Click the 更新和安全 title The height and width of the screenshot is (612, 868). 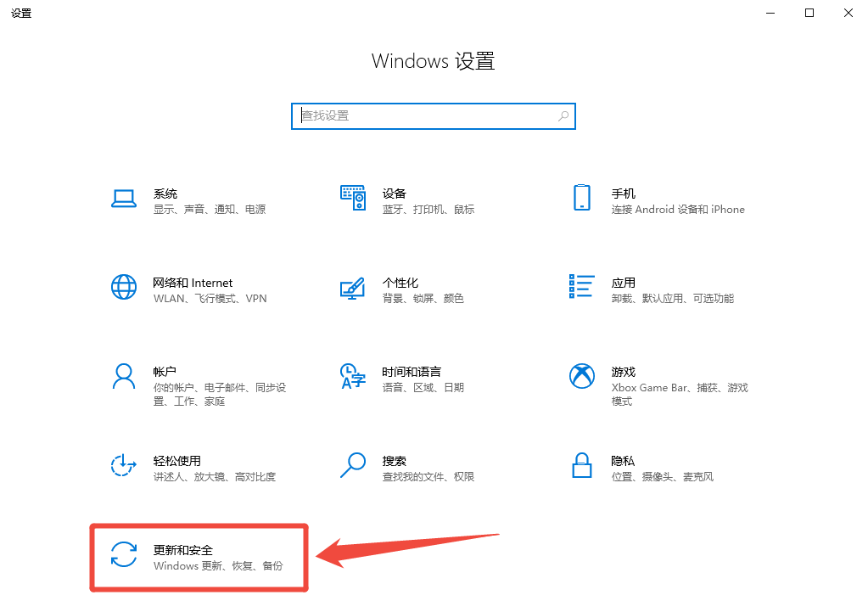pyautogui.click(x=183, y=550)
